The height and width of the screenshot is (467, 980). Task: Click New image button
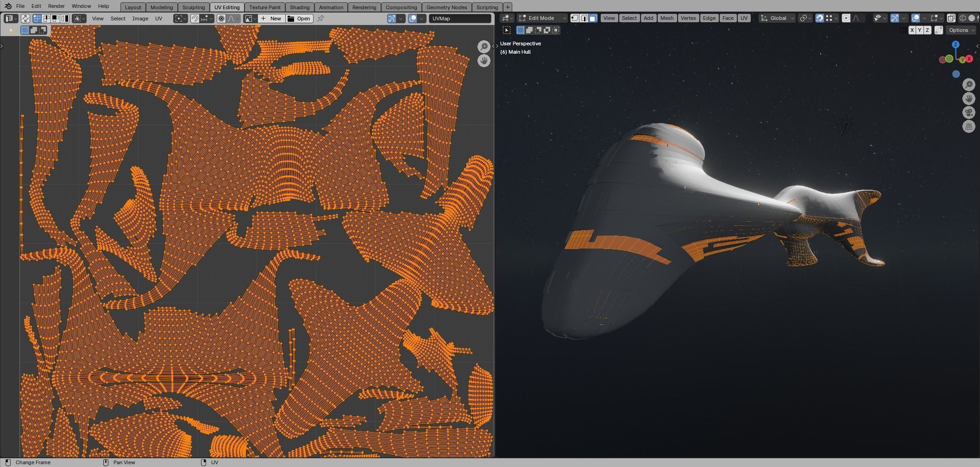pyautogui.click(x=271, y=19)
